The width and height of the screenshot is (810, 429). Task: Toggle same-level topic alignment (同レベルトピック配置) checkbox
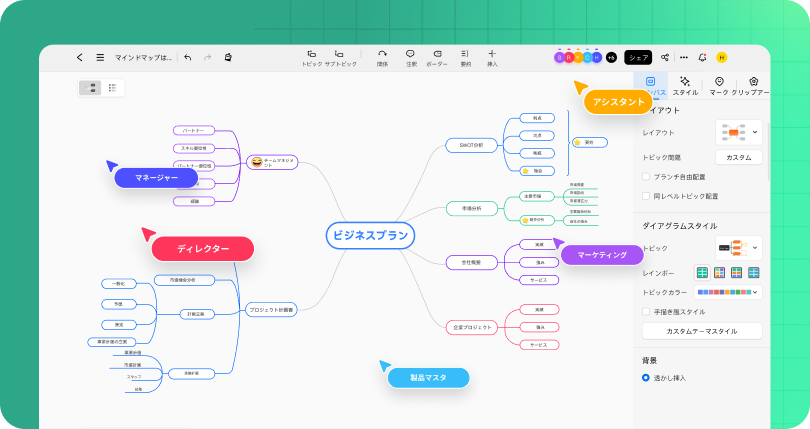coord(646,196)
